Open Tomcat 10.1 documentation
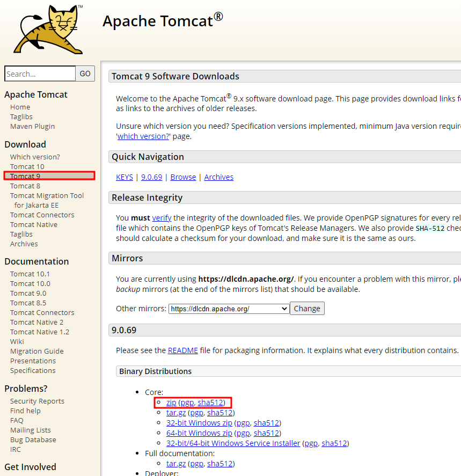Screen dimensions: 461x476 pyautogui.click(x=30, y=274)
